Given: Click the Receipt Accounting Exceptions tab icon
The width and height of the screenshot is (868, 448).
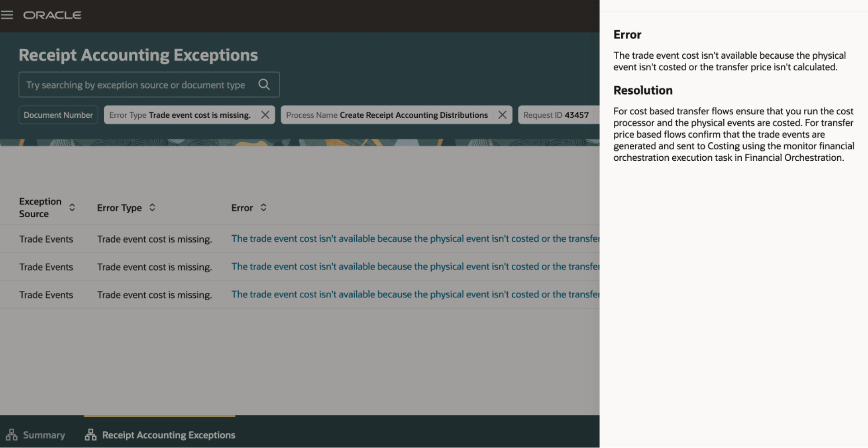Looking at the screenshot, I should pyautogui.click(x=91, y=435).
